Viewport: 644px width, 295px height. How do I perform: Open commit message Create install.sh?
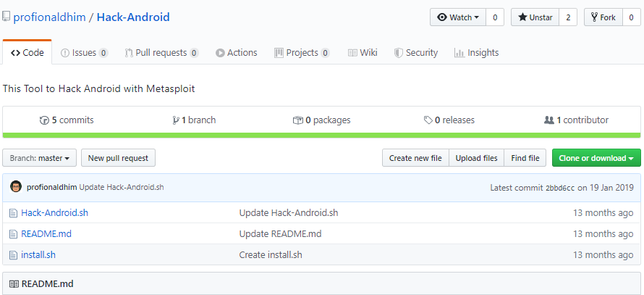271,255
